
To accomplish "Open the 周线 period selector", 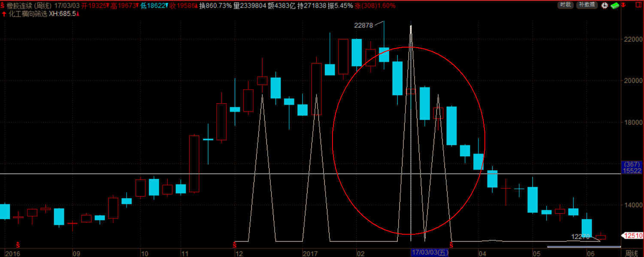I will click(632, 253).
